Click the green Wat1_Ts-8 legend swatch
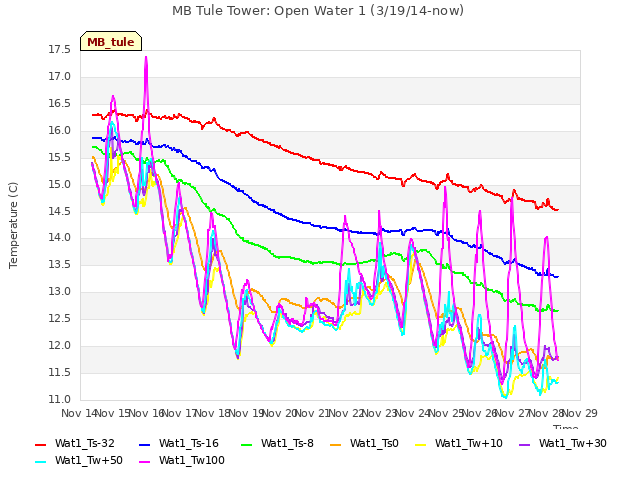 (x=247, y=444)
